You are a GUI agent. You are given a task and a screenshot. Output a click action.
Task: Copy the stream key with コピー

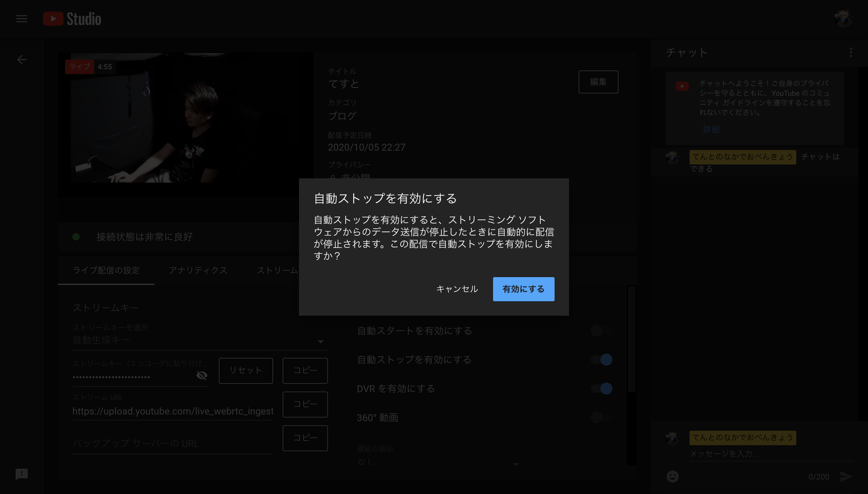tap(305, 370)
